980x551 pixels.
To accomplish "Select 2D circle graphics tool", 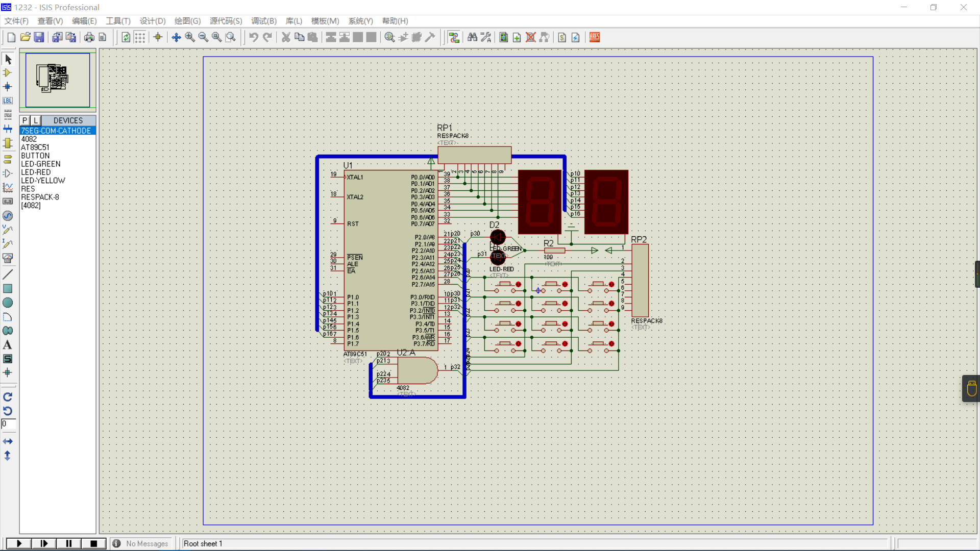I will pos(8,303).
